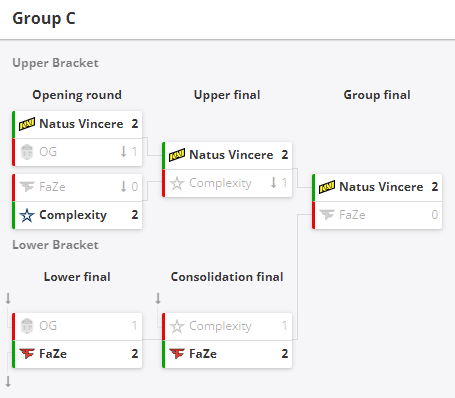The image size is (455, 398).
Task: Click the red FaZe logo in Consolidation final
Action: [x=177, y=354]
